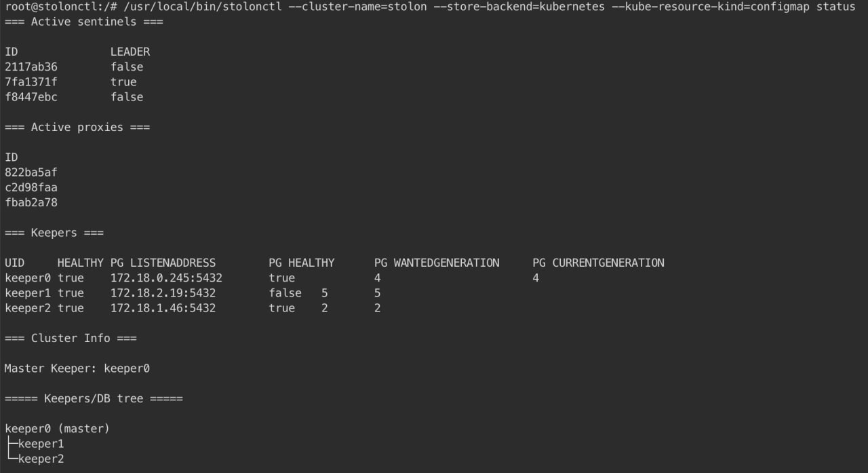Click the address 172.18.0.245:5432

(166, 278)
